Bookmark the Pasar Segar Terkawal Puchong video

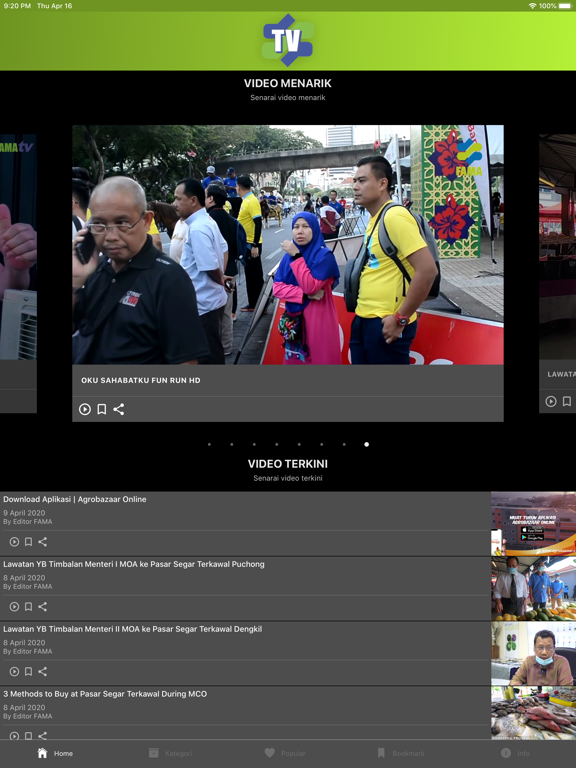[28, 606]
